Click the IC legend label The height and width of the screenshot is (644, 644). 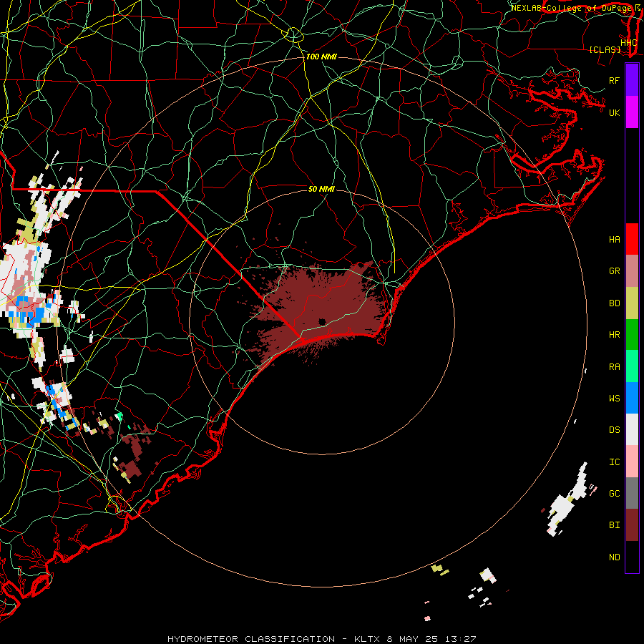[x=614, y=462]
